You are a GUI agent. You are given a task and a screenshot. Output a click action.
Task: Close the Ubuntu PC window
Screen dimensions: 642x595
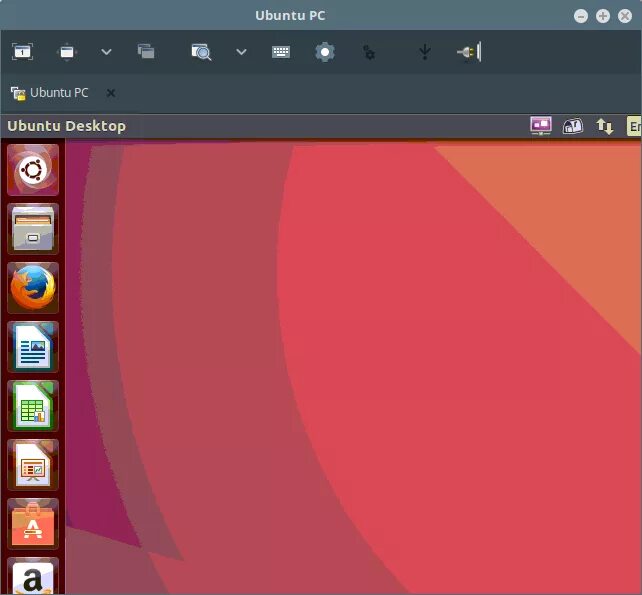pos(625,16)
